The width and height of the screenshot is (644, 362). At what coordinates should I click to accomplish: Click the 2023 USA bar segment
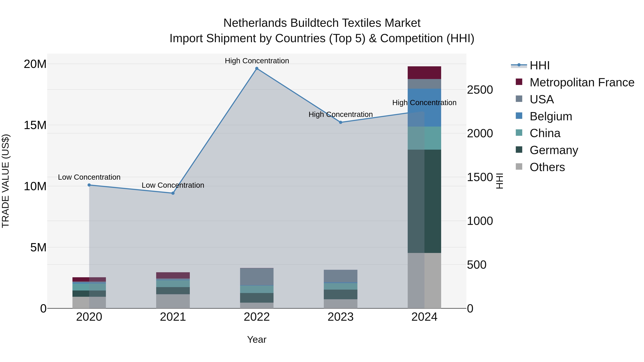[x=340, y=276]
